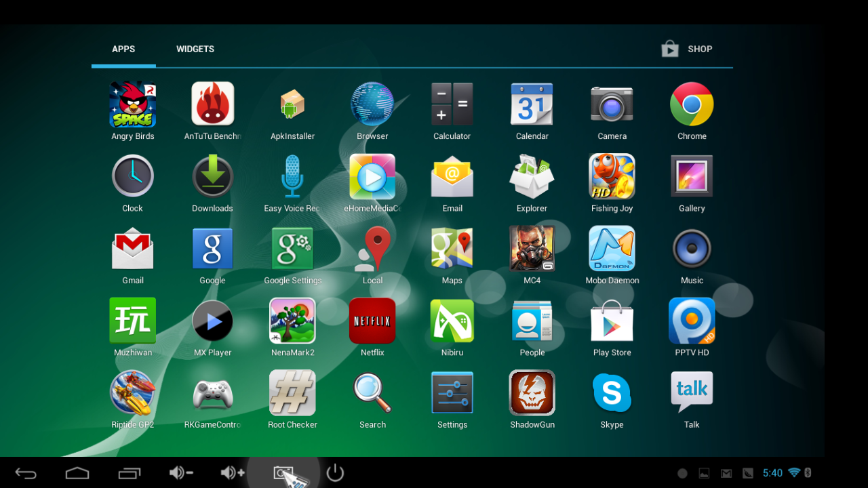Screen dimensions: 868x488
Task: Tap the blue Google search app
Action: pyautogui.click(x=213, y=249)
